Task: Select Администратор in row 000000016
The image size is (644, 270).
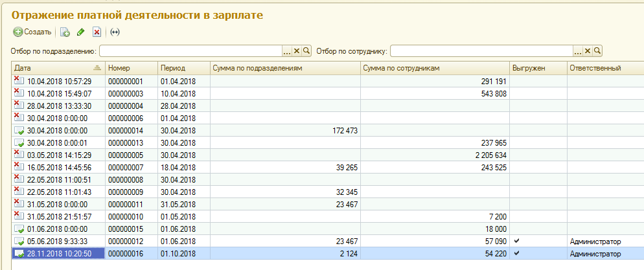Action: (x=595, y=254)
